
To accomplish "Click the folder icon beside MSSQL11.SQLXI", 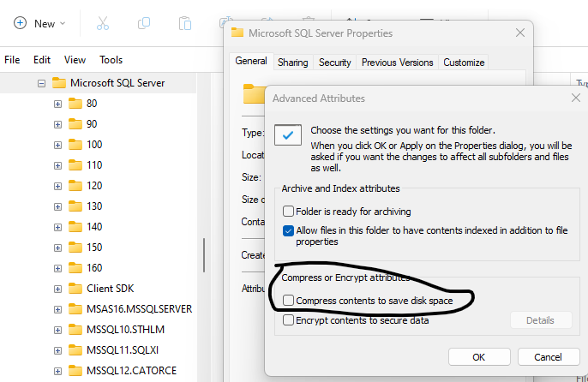I will coord(75,350).
